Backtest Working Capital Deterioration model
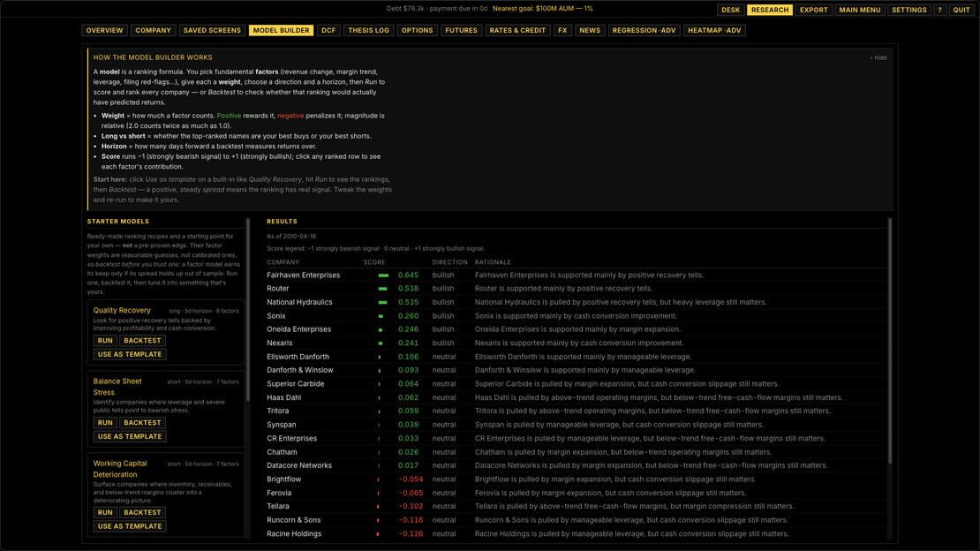 click(142, 512)
